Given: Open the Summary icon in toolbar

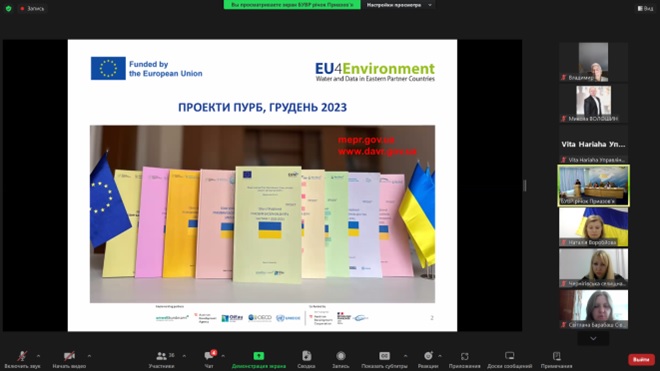Looking at the screenshot, I should pyautogui.click(x=306, y=356).
